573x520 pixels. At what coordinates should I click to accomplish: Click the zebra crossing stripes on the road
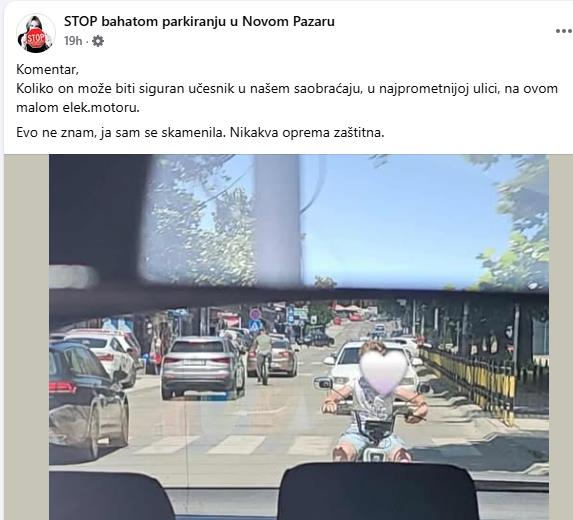pos(234,444)
